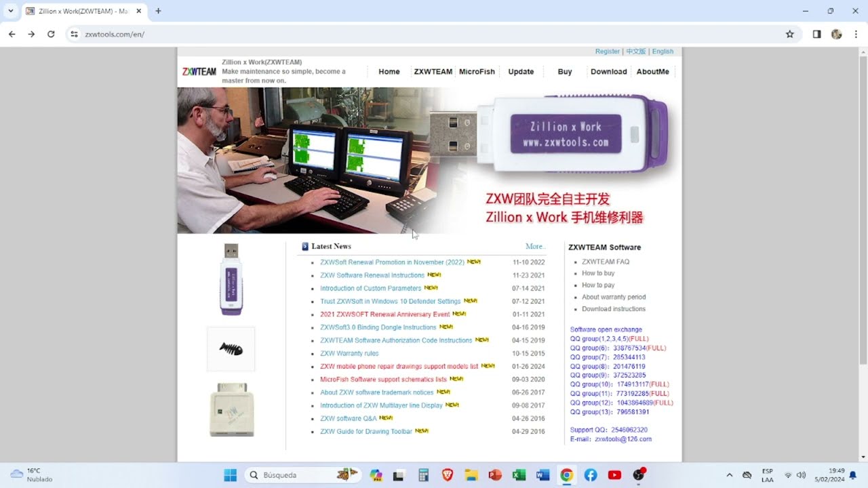Show hidden system tray icons chevron
The height and width of the screenshot is (488, 868).
(730, 475)
